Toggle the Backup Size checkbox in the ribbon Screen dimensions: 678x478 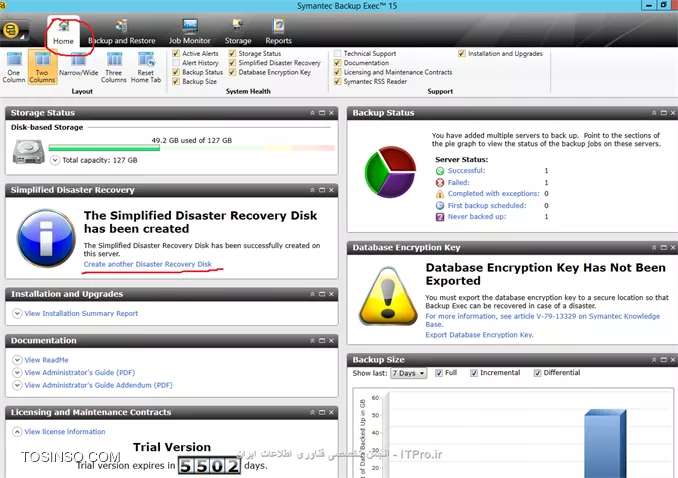click(x=176, y=81)
